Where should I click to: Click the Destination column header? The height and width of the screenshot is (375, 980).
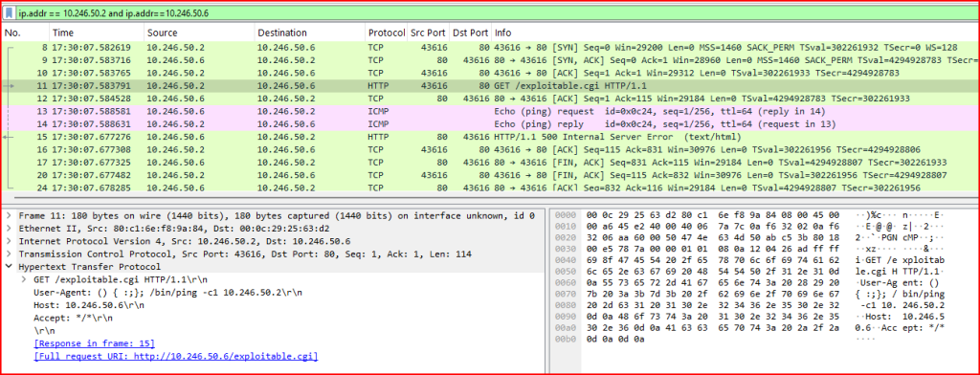(x=309, y=33)
